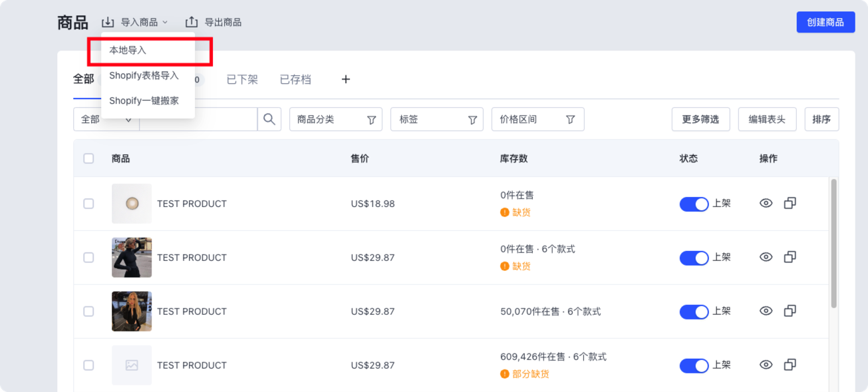Click the 库存数 column header

click(514, 158)
